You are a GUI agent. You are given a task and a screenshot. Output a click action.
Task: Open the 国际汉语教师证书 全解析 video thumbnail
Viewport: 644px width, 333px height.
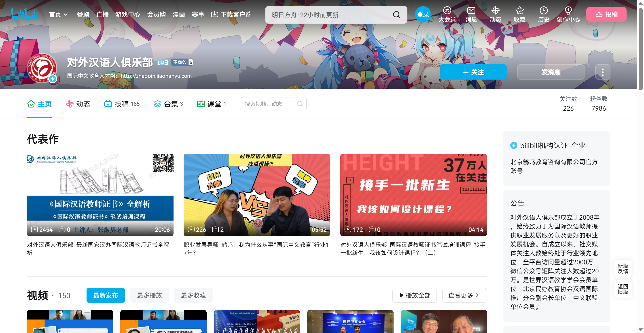pos(100,195)
